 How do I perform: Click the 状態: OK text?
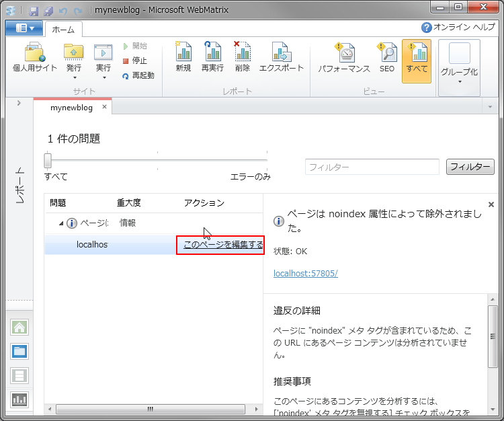coord(290,252)
